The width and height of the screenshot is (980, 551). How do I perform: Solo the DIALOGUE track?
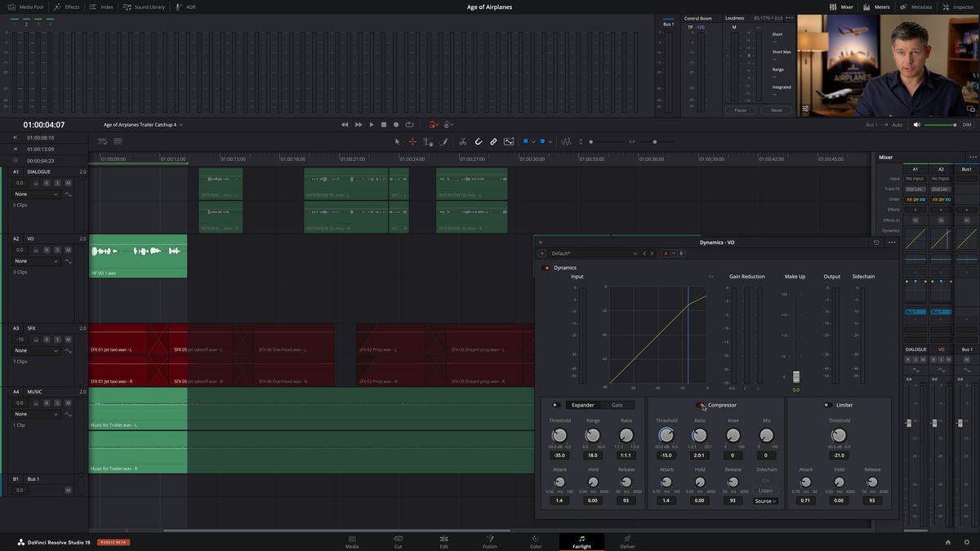(57, 183)
